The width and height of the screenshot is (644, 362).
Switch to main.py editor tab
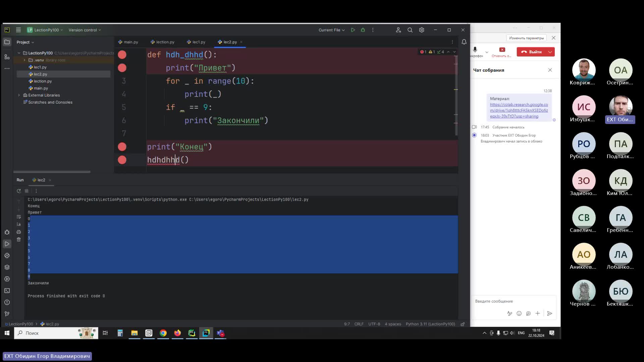128,42
